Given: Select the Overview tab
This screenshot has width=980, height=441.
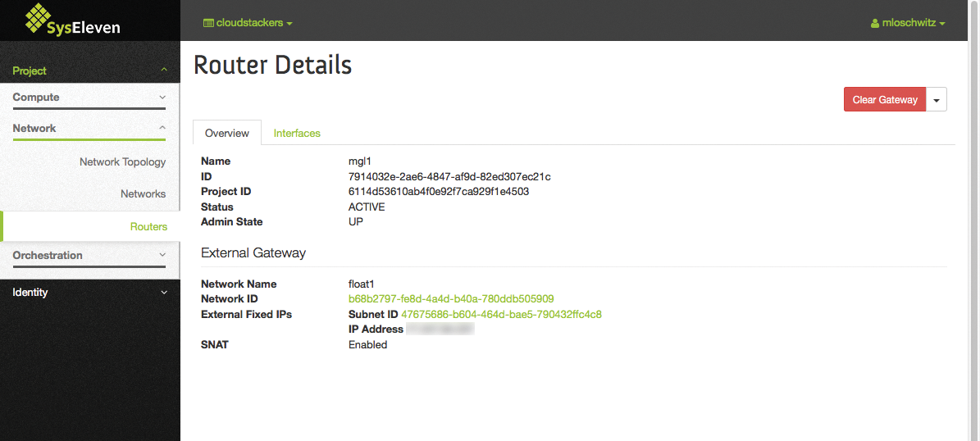Looking at the screenshot, I should point(227,133).
